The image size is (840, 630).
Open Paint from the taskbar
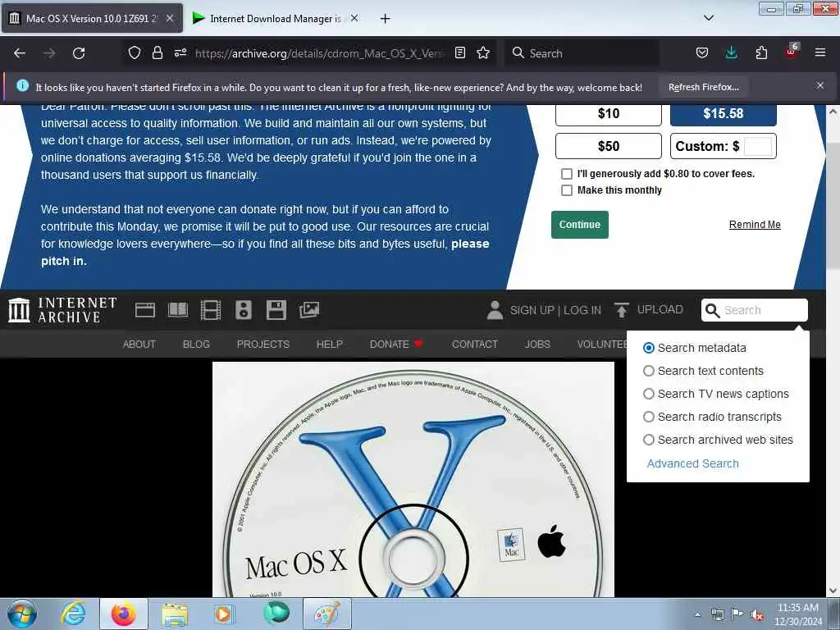326,614
